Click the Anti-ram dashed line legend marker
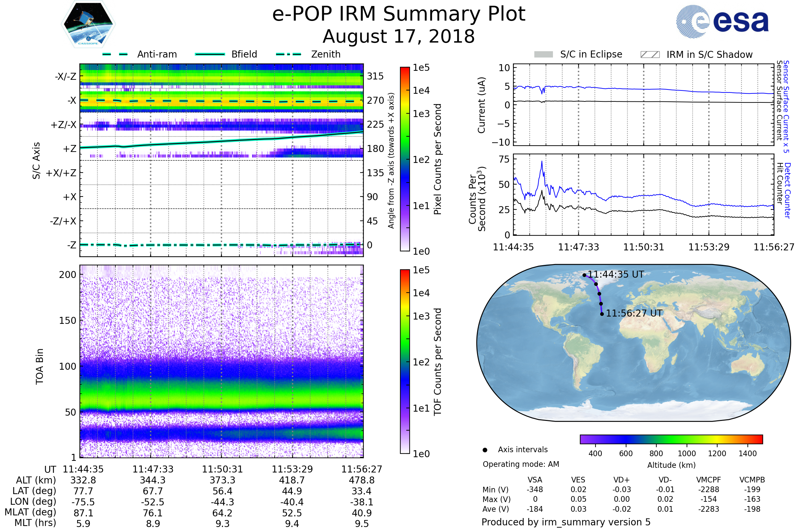 (x=115, y=54)
